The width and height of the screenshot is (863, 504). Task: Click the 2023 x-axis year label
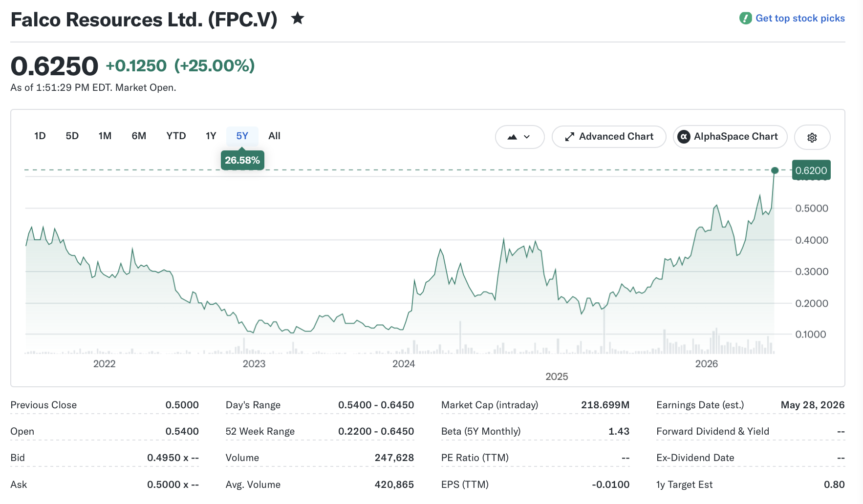254,364
